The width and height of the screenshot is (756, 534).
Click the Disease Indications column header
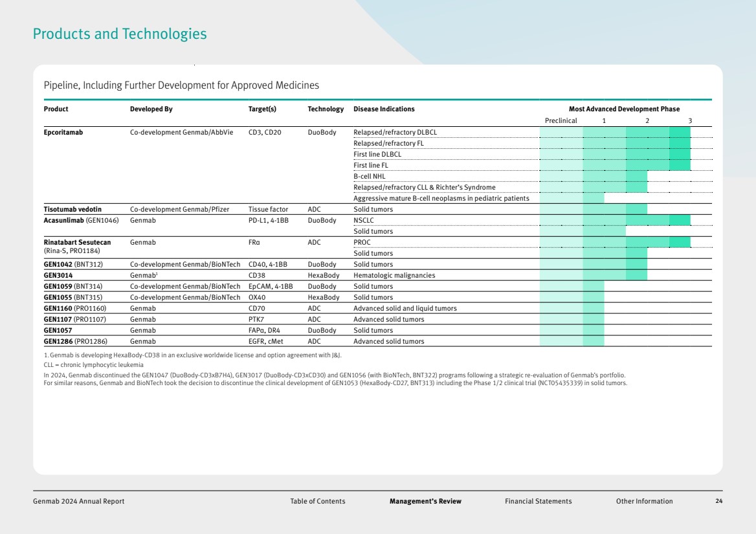384,109
